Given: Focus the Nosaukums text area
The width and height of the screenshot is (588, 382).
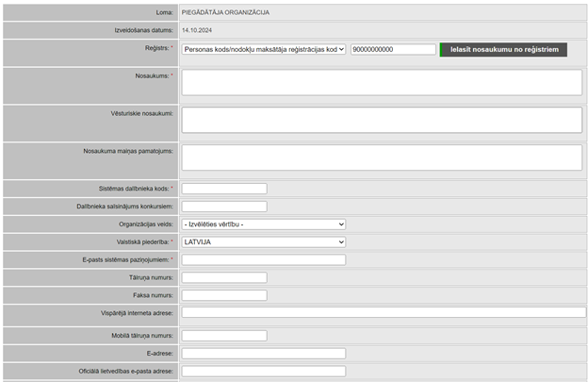Looking at the screenshot, I should [382, 82].
